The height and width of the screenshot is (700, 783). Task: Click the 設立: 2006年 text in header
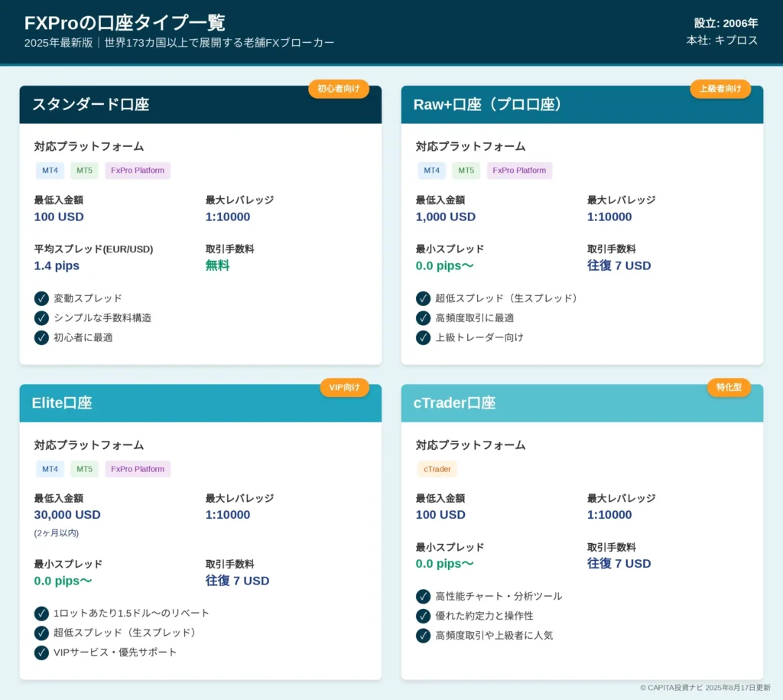click(x=726, y=23)
